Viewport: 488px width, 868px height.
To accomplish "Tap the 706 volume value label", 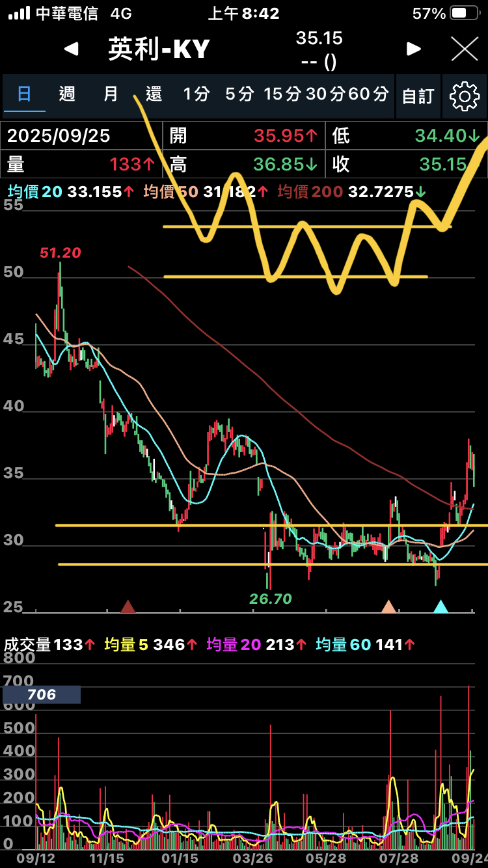I will [x=42, y=695].
